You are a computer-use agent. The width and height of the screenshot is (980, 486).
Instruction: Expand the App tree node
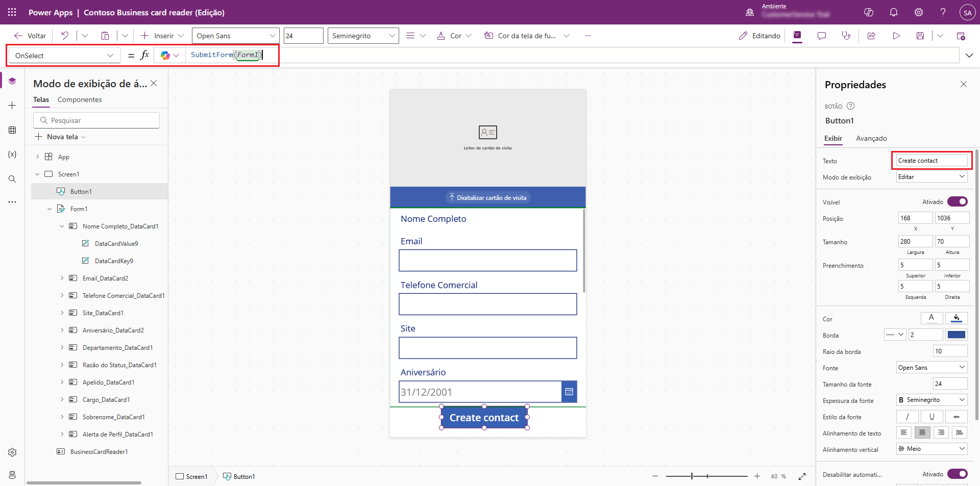pyautogui.click(x=37, y=157)
